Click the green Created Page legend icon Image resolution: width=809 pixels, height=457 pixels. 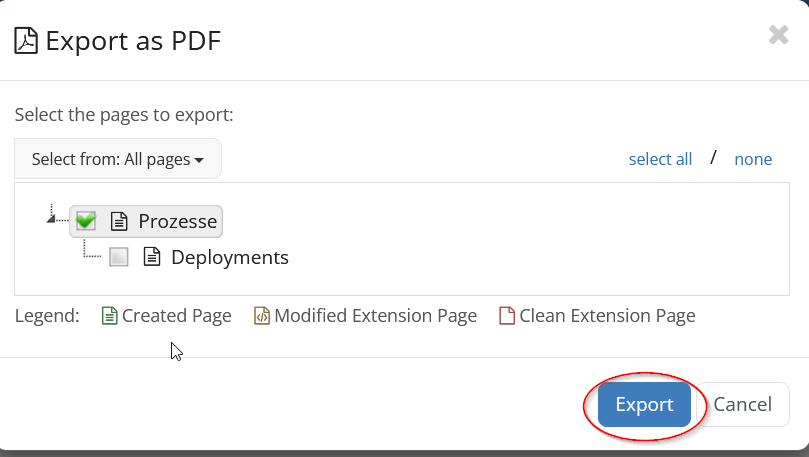pos(110,316)
